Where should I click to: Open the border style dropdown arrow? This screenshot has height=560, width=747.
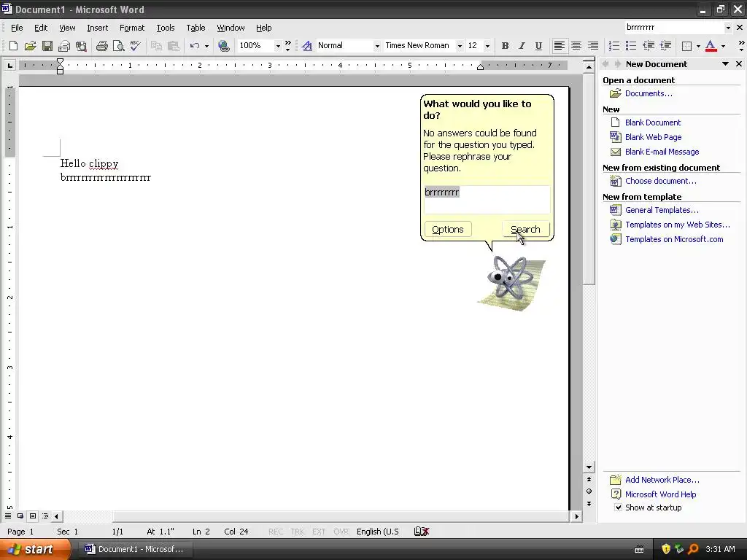[698, 46]
